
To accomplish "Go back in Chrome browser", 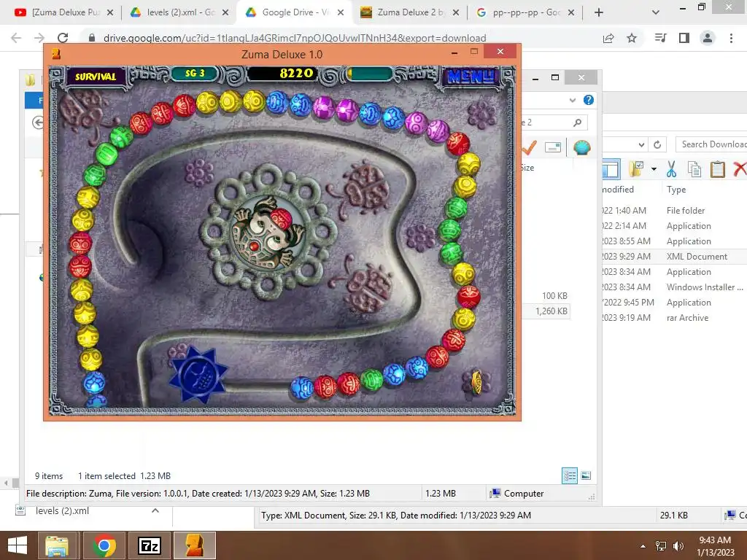I will click(16, 38).
